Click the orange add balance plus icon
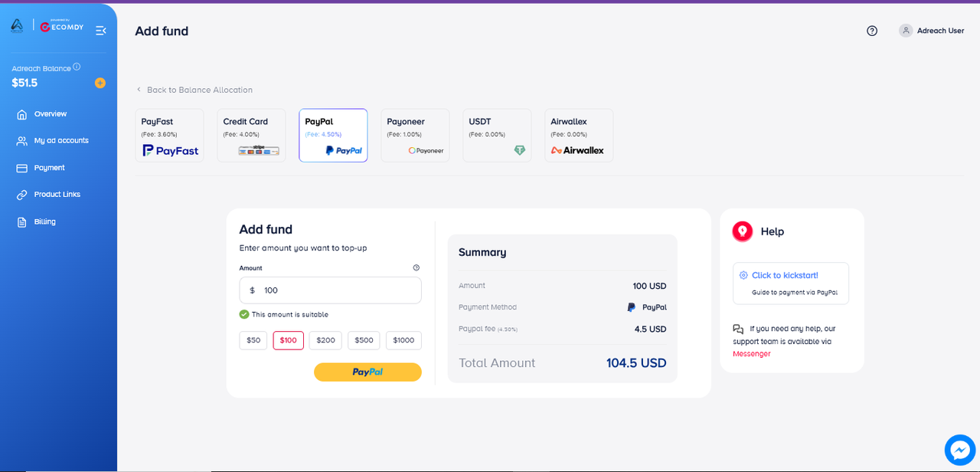This screenshot has height=472, width=980. pos(100,83)
